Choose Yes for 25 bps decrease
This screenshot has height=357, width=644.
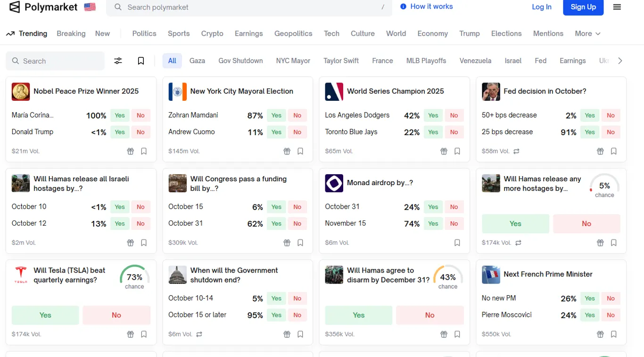click(x=589, y=132)
